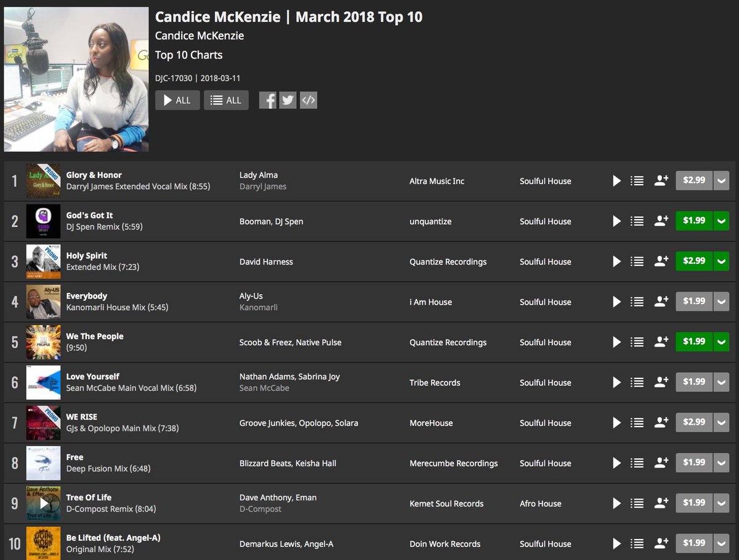Expand price options for Holy Spirit
Viewport: 739px width, 560px height.
coord(721,262)
